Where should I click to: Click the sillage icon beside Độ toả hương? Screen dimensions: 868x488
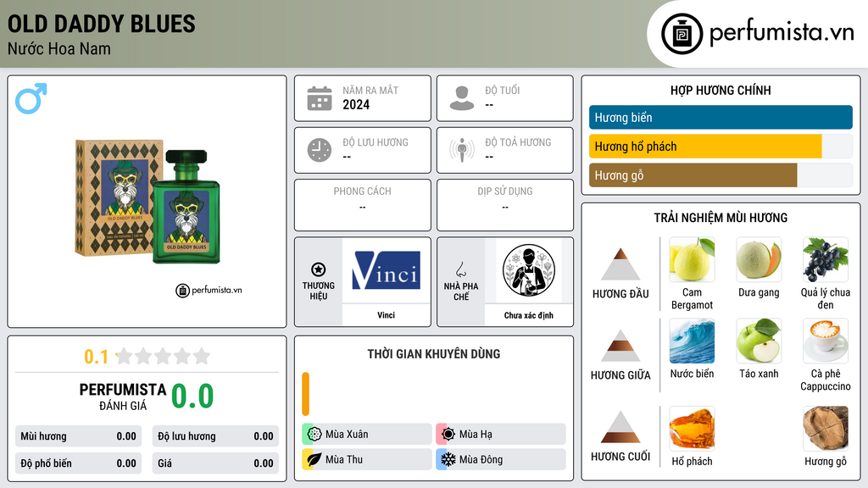(x=462, y=150)
